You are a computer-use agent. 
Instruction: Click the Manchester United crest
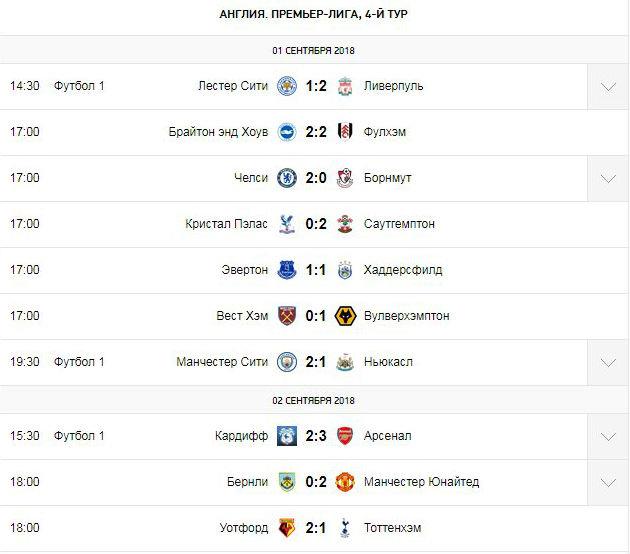[345, 482]
